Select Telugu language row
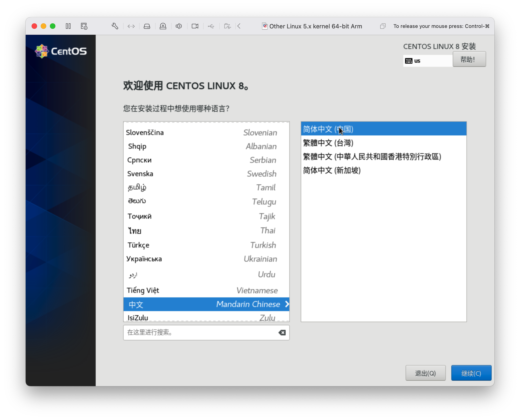The height and width of the screenshot is (420, 520). coord(206,202)
